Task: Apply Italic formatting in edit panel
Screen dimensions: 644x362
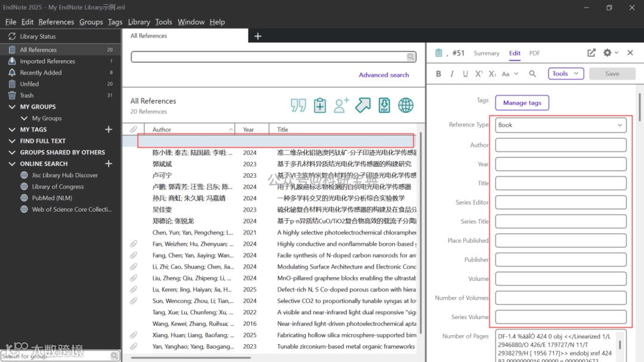Action: (452, 74)
